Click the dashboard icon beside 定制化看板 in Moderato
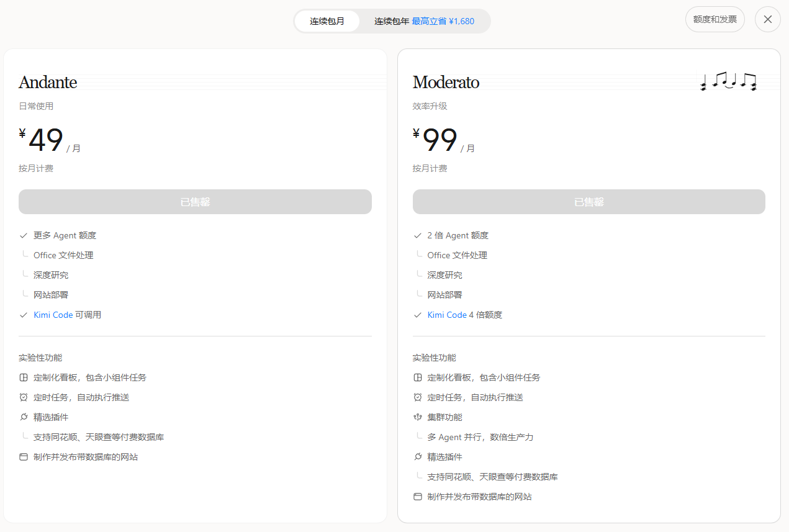Screen dimensions: 789x532 click(417, 377)
